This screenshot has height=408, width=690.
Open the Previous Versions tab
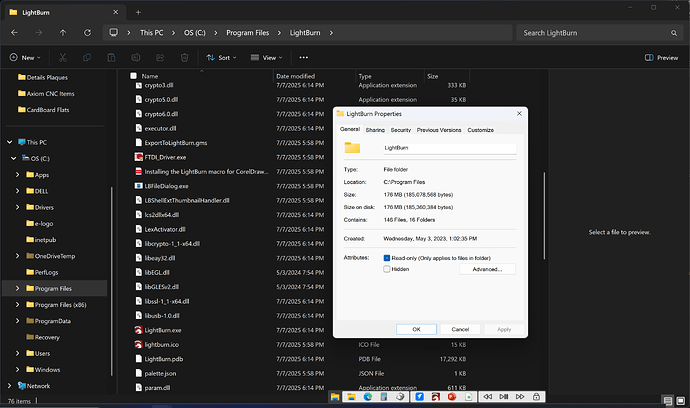439,130
